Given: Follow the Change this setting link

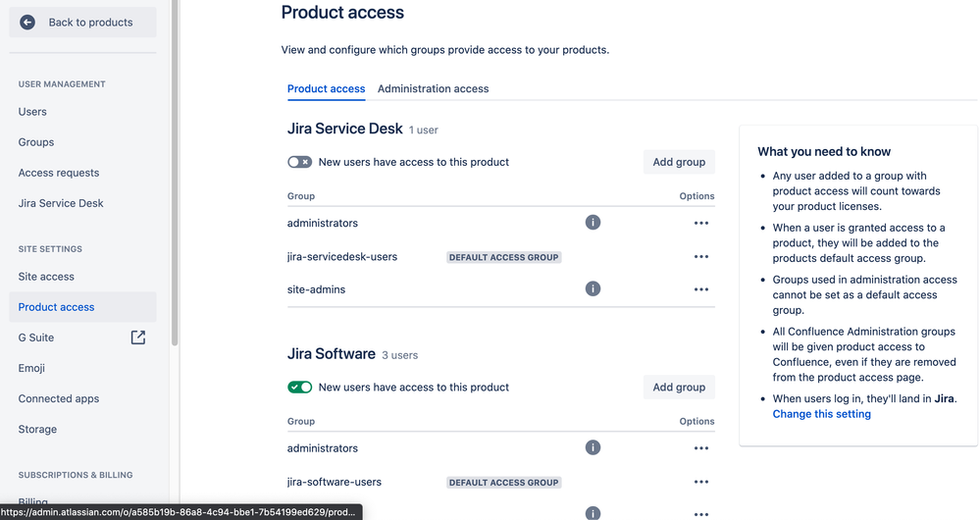Looking at the screenshot, I should point(821,414).
